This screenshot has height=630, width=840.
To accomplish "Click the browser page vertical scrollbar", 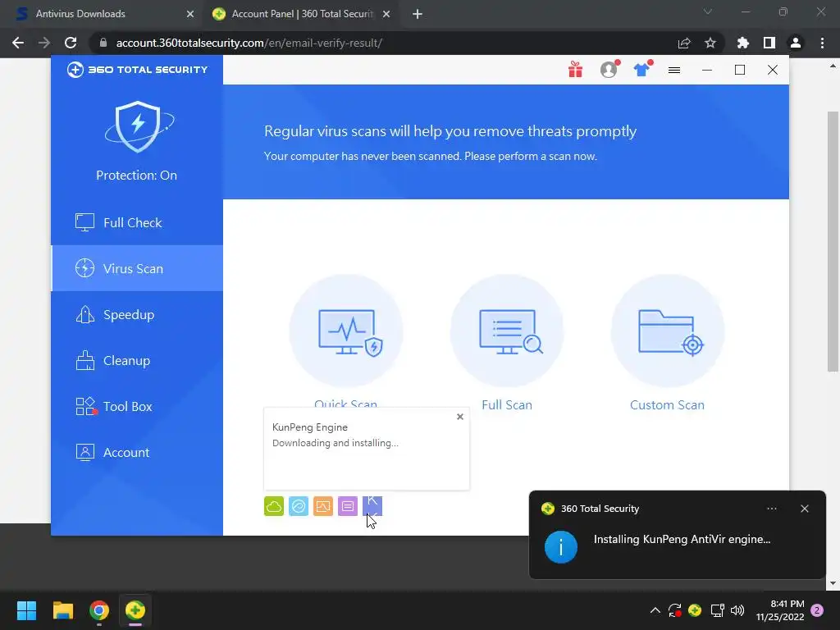I will [833, 241].
